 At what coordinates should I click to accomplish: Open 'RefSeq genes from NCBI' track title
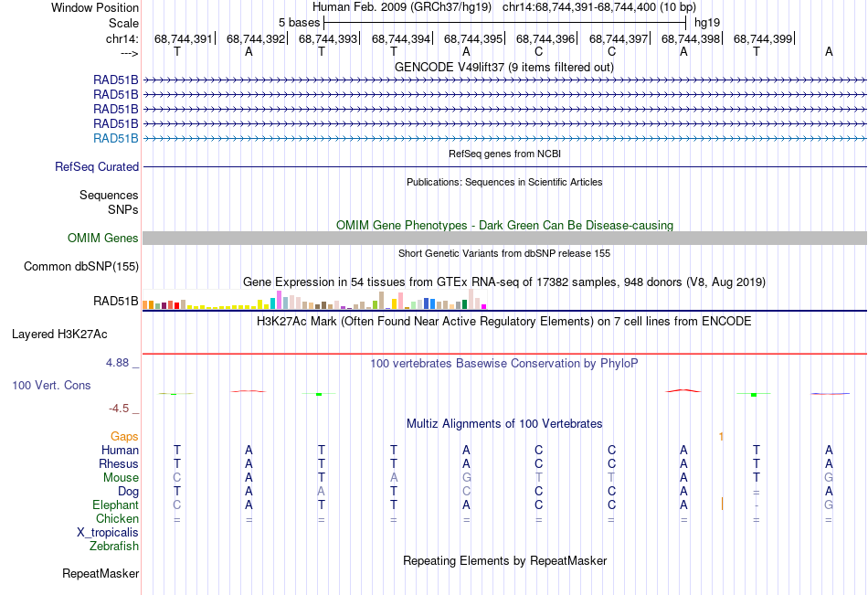pyautogui.click(x=504, y=154)
